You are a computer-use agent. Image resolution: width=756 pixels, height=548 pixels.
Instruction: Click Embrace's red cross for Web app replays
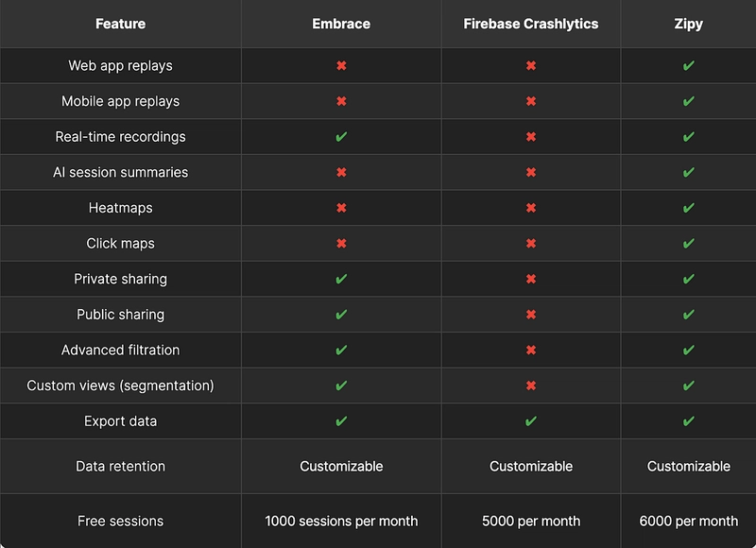click(x=341, y=65)
